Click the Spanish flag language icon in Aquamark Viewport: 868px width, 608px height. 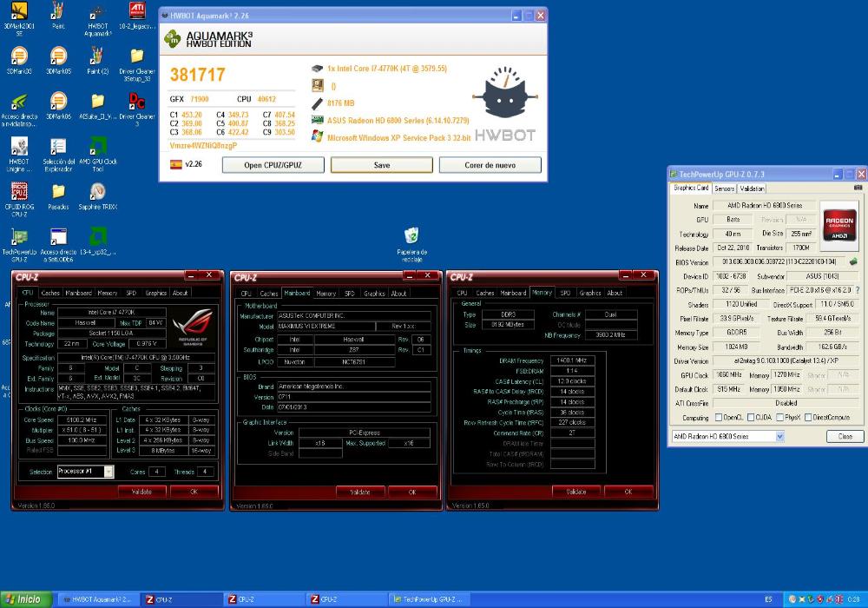(176, 164)
